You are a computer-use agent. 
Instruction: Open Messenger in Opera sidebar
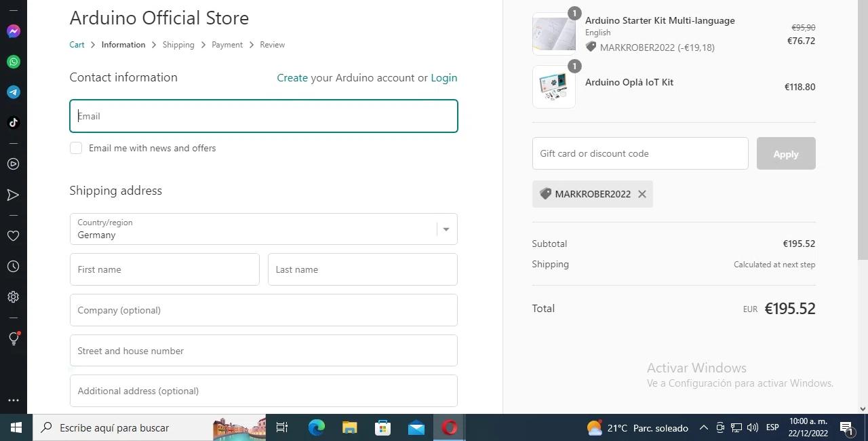point(13,31)
